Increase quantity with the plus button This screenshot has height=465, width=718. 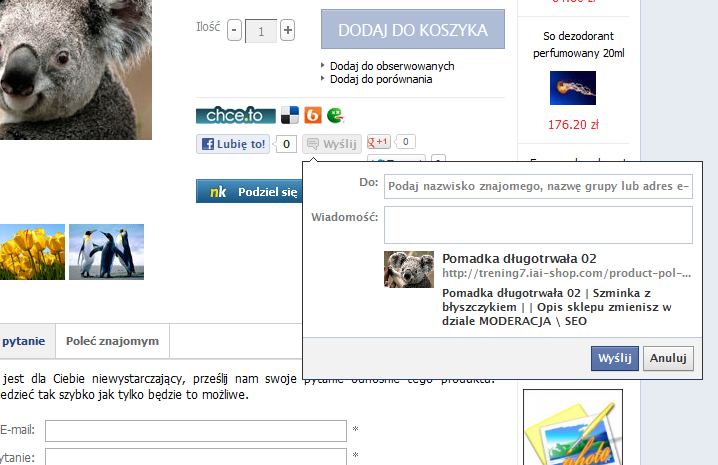tap(288, 31)
